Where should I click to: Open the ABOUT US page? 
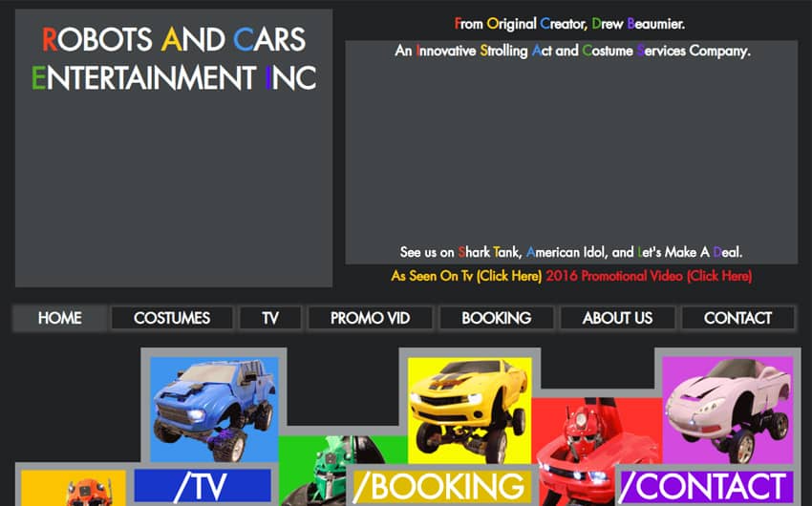617,318
